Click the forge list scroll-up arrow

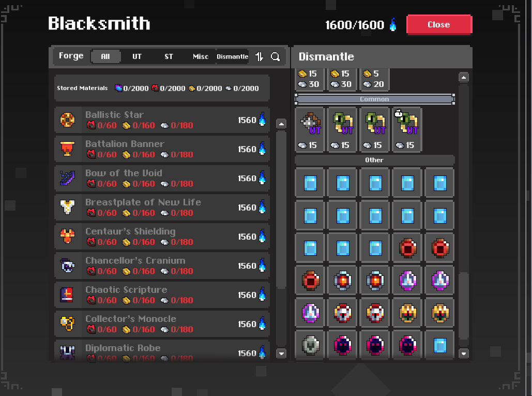point(281,124)
